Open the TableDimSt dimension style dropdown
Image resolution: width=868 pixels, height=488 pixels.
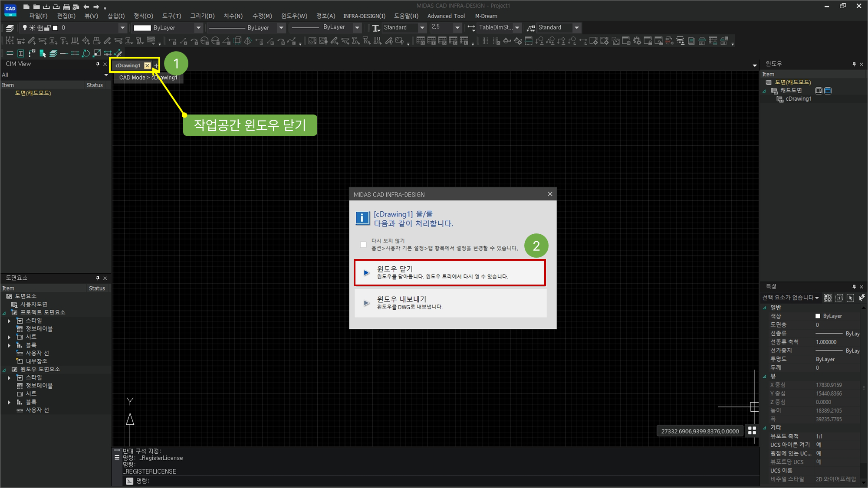point(517,28)
